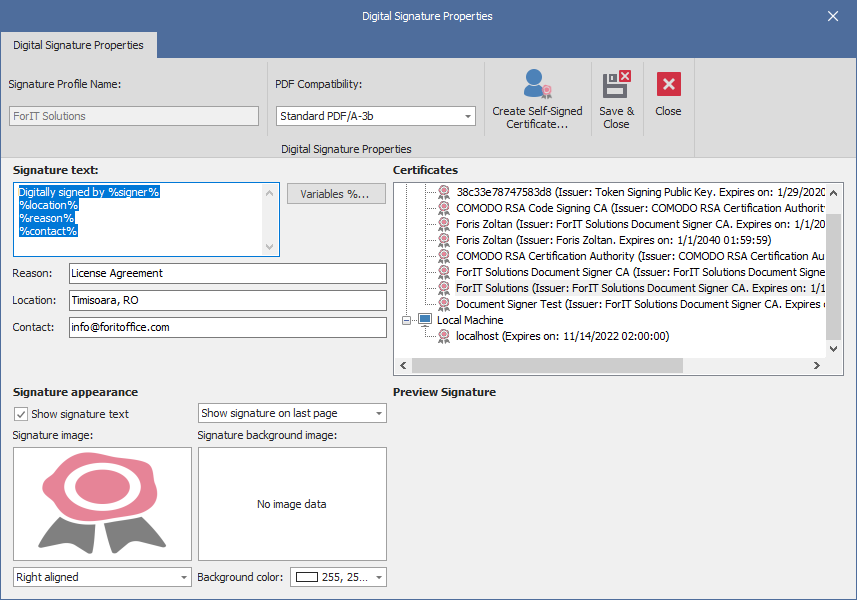The width and height of the screenshot is (857, 600).
Task: Click the red Close icon in the toolbar
Action: click(x=667, y=87)
